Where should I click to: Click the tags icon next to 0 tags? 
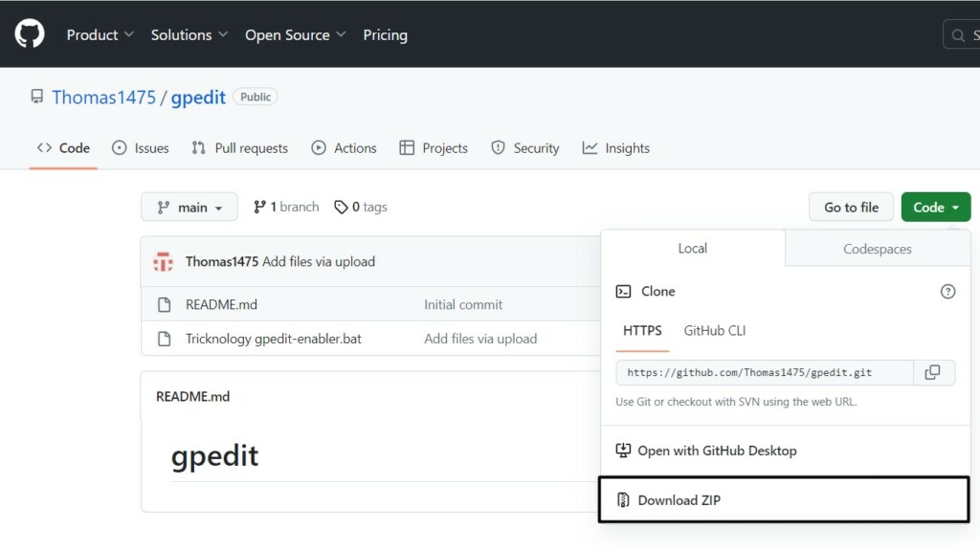341,208
